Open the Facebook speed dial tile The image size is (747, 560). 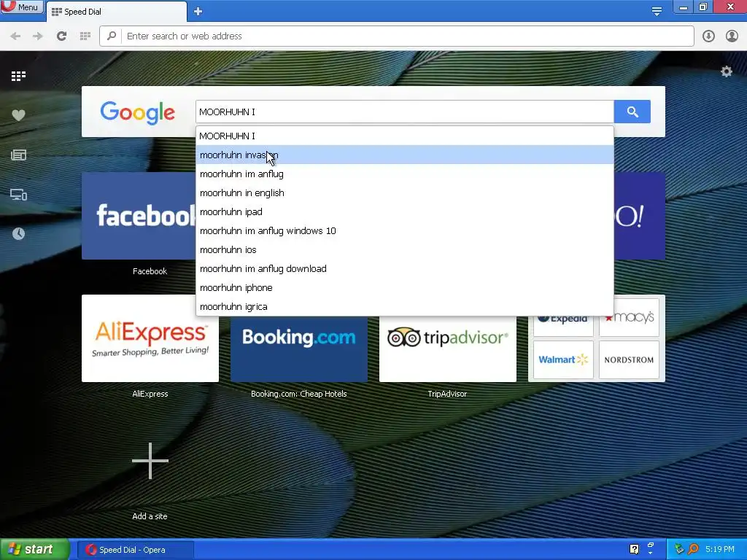tap(139, 216)
